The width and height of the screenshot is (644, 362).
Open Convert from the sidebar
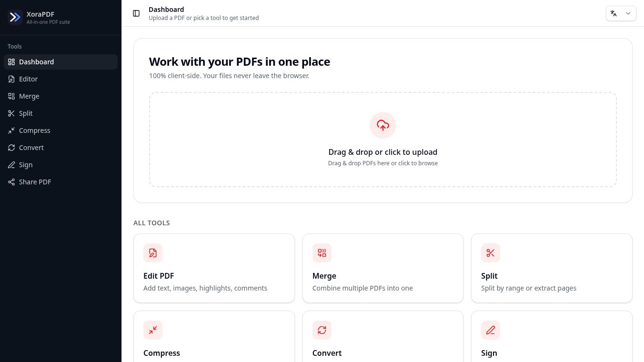(x=60, y=148)
